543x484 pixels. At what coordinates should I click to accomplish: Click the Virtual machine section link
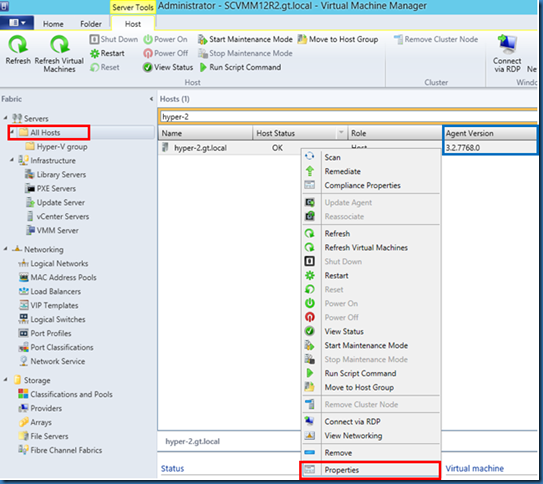[x=474, y=468]
